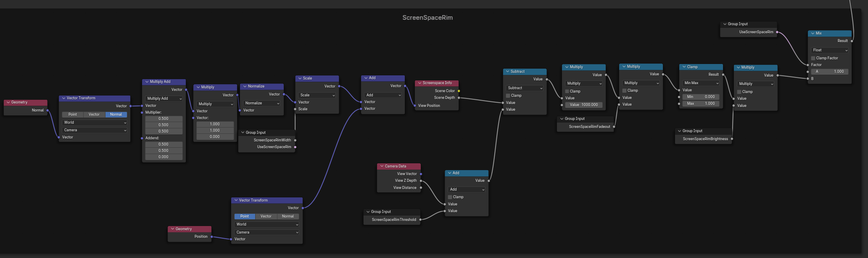Click the ScreenSpaceRimFadeout output socket

click(x=614, y=127)
